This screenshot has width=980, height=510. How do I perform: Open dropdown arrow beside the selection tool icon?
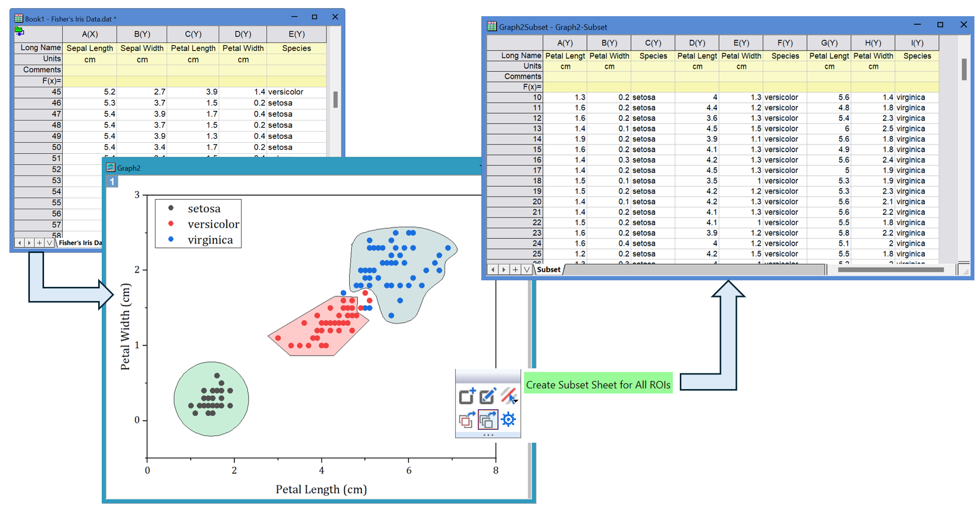[516, 401]
